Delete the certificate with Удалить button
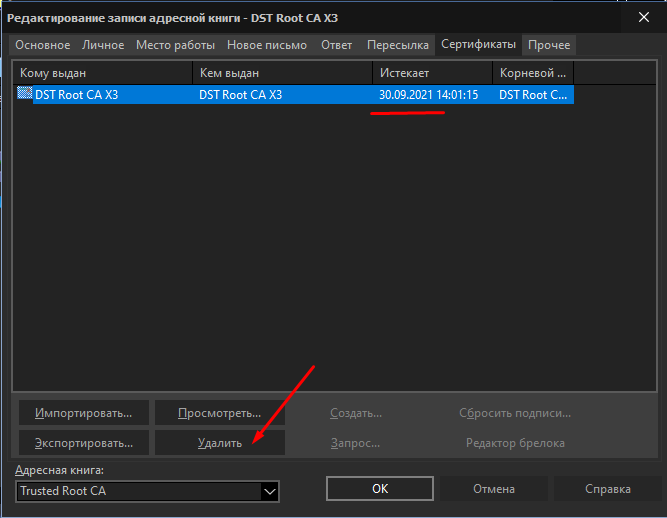 [x=219, y=443]
